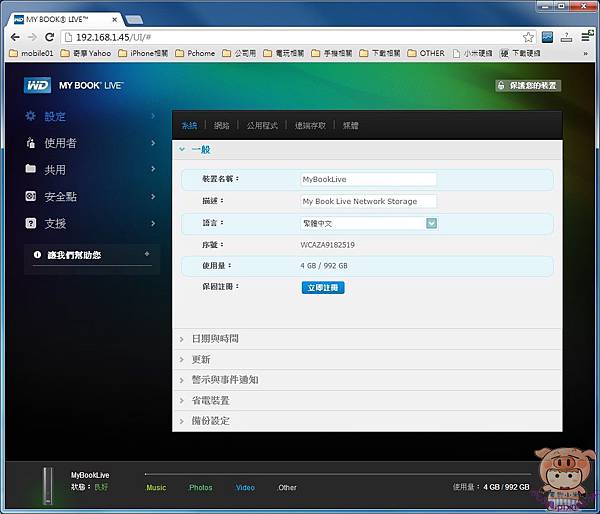Click the 立即註冊 register button
The image size is (600, 514).
click(x=323, y=287)
